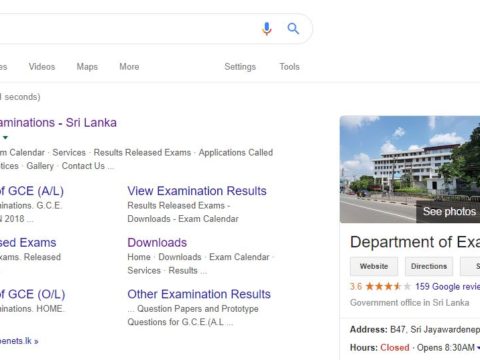Switch to the Videos tab
The height and width of the screenshot is (360, 480).
click(42, 67)
